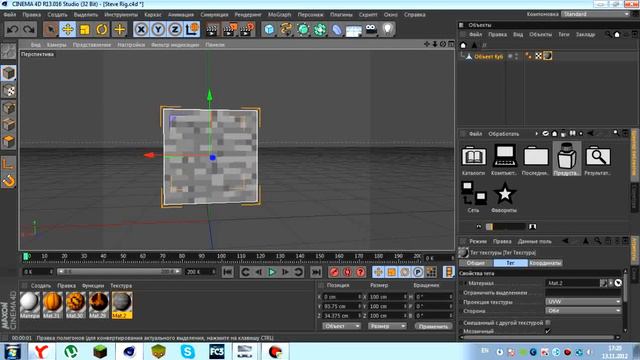Toggle autokeying red button
This screenshot has height=360, width=640.
(347, 272)
